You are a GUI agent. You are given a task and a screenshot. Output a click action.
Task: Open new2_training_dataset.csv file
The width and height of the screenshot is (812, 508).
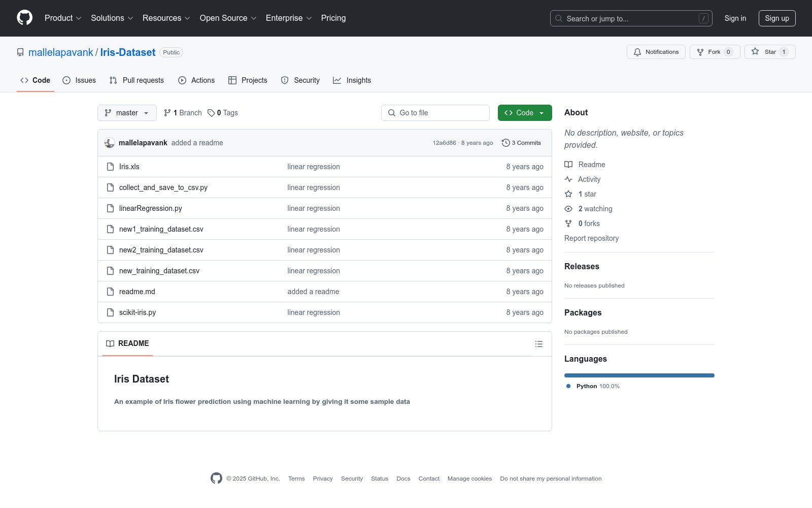coord(161,250)
